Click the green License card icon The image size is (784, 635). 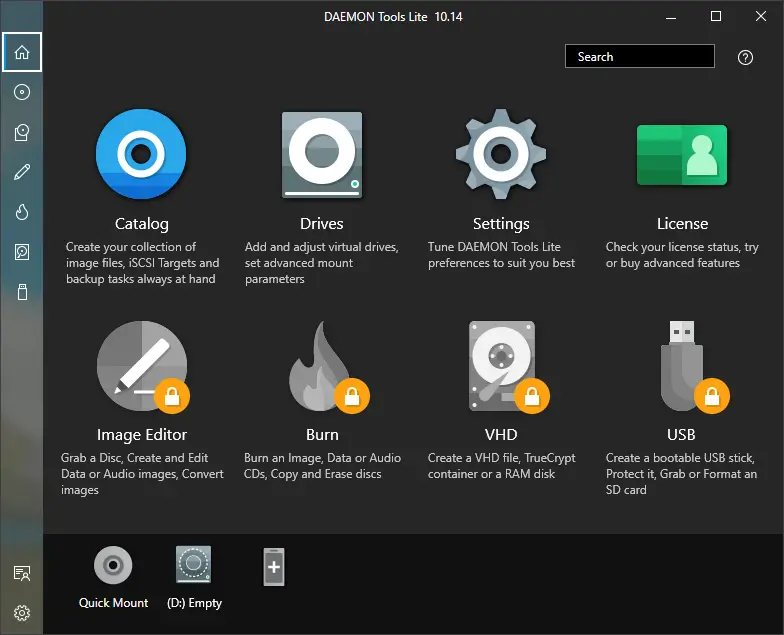(682, 155)
